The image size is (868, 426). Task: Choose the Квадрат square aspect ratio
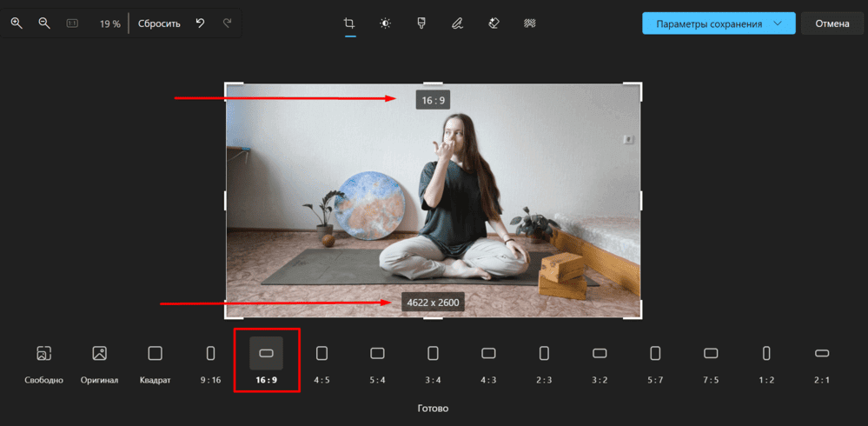[155, 363]
